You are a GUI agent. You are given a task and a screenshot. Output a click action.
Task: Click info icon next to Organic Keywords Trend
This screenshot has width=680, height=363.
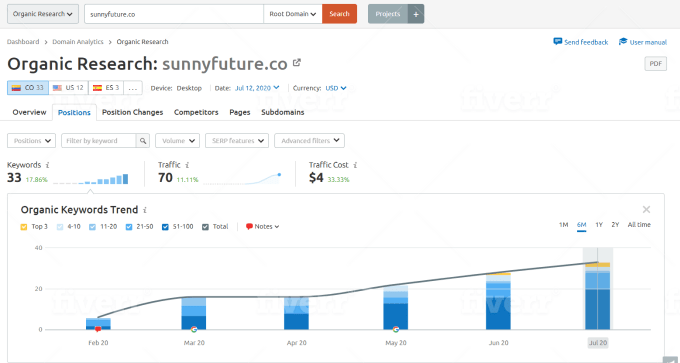click(x=145, y=210)
